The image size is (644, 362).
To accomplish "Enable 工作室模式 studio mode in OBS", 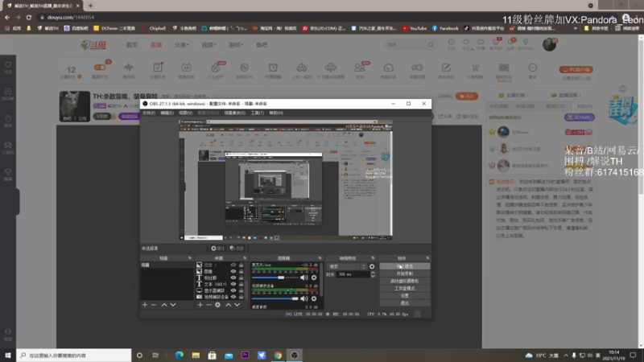I will point(405,289).
